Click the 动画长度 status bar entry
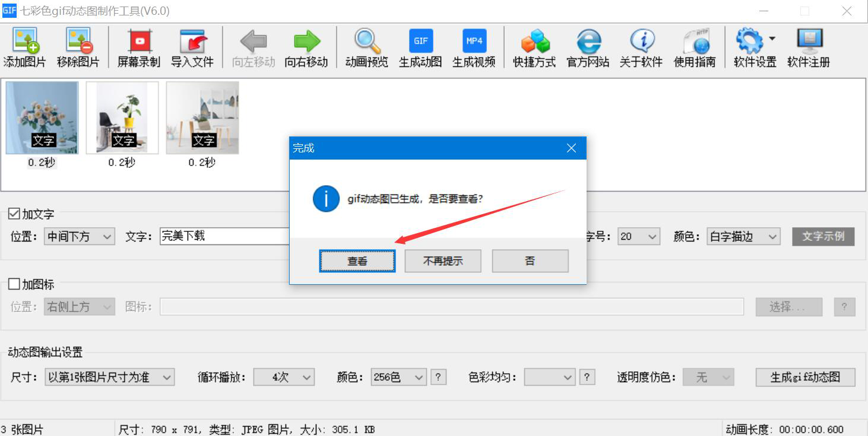Image resolution: width=868 pixels, height=436 pixels. tap(785, 429)
